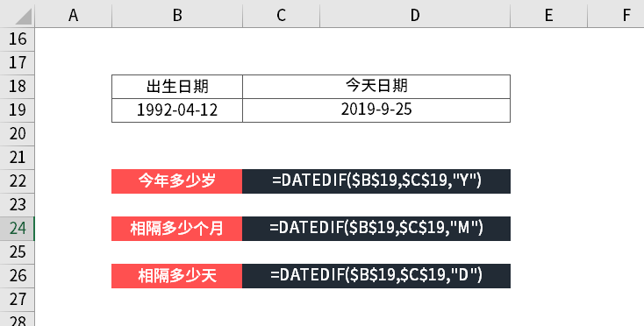The height and width of the screenshot is (326, 644).
Task: Select row 24 header
Action: [18, 229]
